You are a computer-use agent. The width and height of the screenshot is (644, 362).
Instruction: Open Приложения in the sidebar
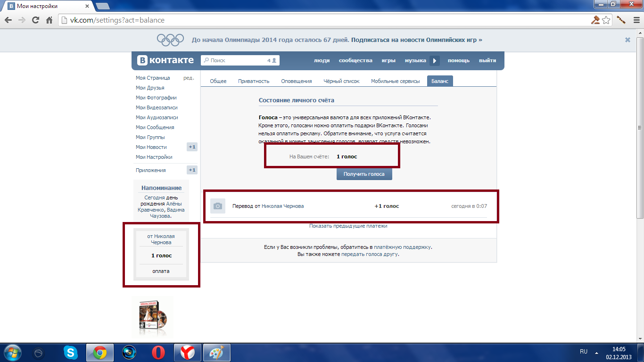click(x=151, y=170)
